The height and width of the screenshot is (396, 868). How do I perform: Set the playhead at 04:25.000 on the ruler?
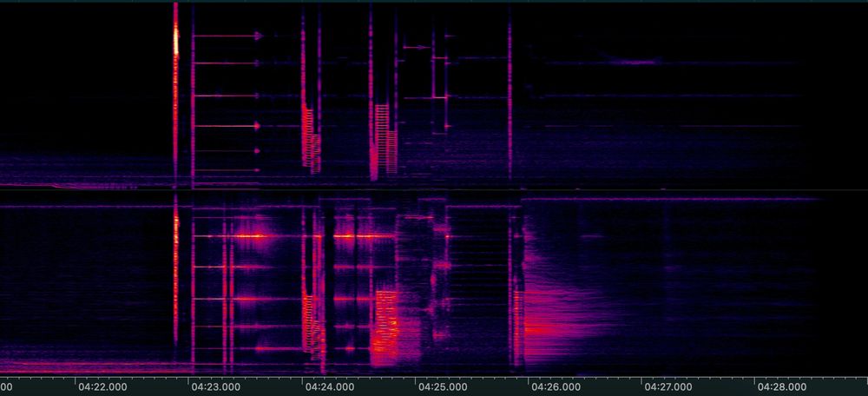(x=443, y=386)
